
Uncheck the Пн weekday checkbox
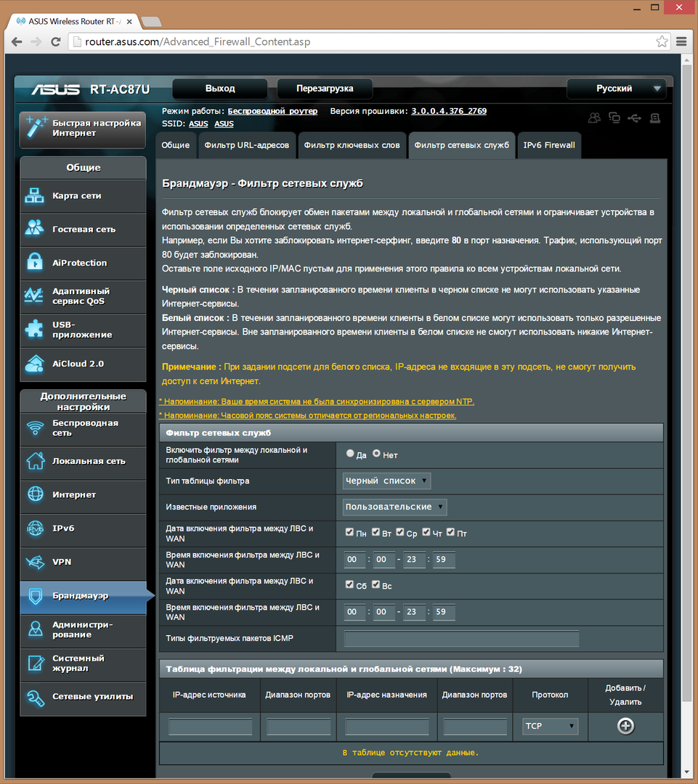point(350,532)
